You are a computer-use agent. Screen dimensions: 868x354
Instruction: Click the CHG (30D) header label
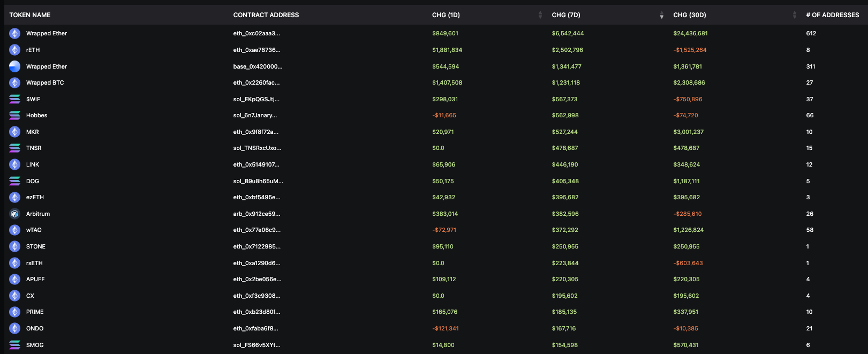pyautogui.click(x=690, y=15)
